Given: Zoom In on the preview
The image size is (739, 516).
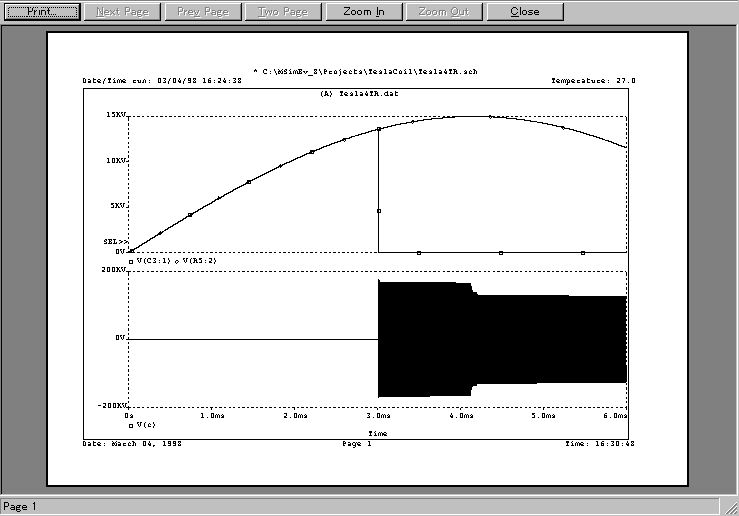Looking at the screenshot, I should (x=363, y=12).
